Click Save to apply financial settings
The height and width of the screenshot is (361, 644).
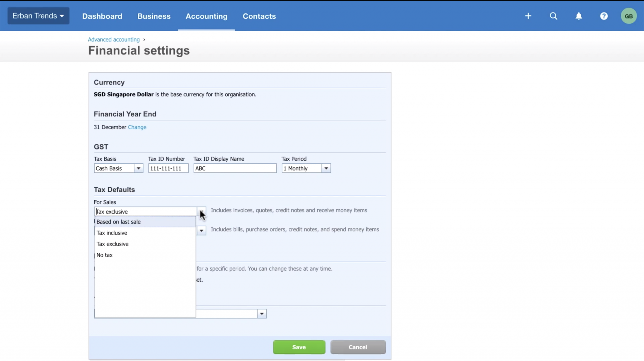point(298,347)
